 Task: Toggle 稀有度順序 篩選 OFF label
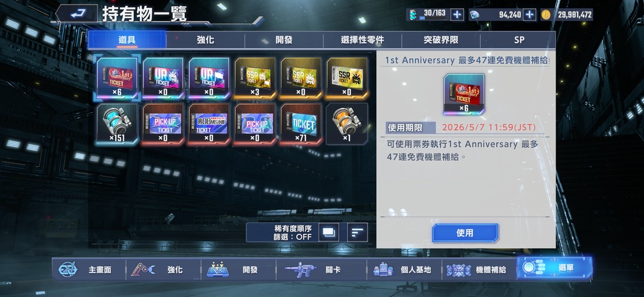coord(293,233)
